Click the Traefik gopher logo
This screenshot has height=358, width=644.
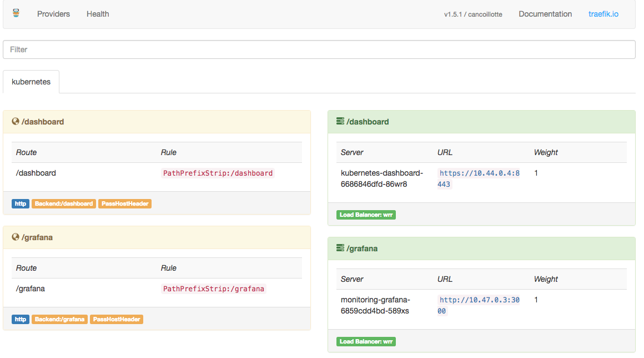(x=16, y=13)
